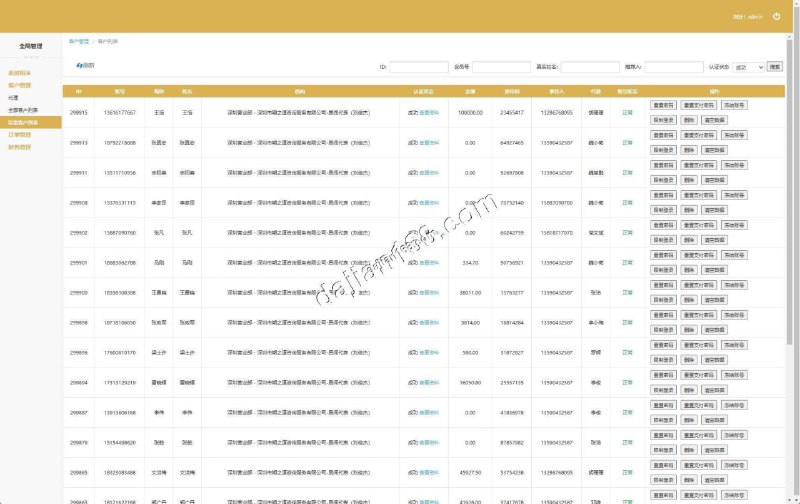This screenshot has height=504, width=800.
Task: Click the 刷新 refresh icon
Action: coord(86,66)
